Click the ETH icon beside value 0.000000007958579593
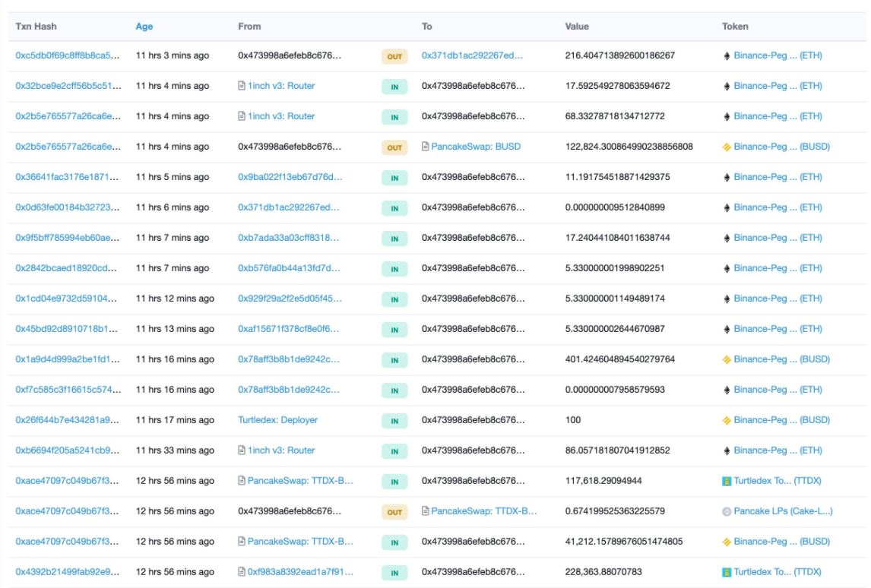 [727, 390]
